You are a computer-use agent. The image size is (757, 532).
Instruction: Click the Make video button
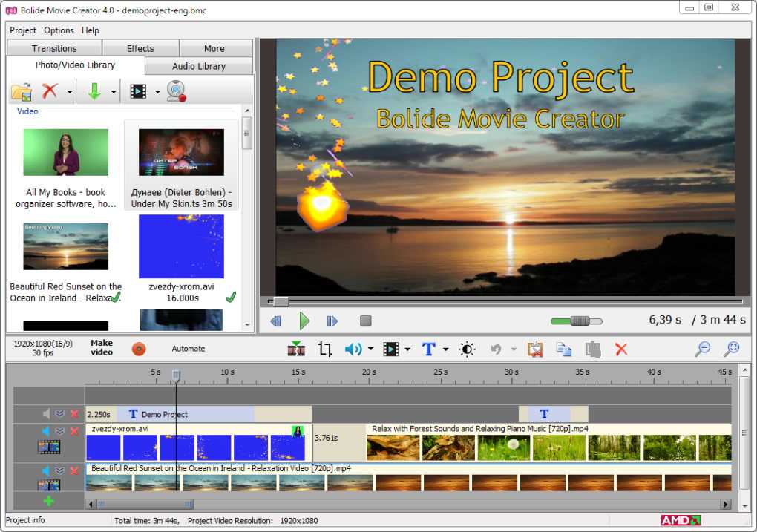coord(102,347)
